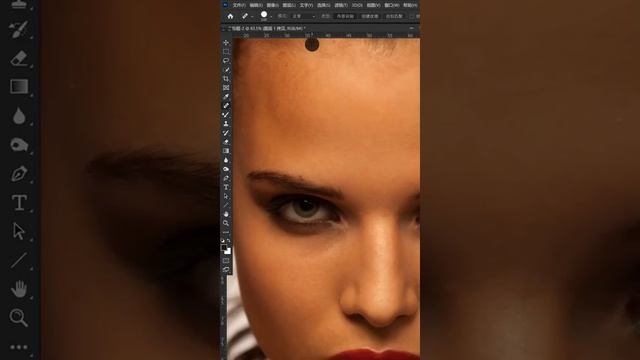This screenshot has width=640, height=360.
Task: Select the Sponge tool in the enlarged toolbar
Action: pyautogui.click(x=19, y=144)
